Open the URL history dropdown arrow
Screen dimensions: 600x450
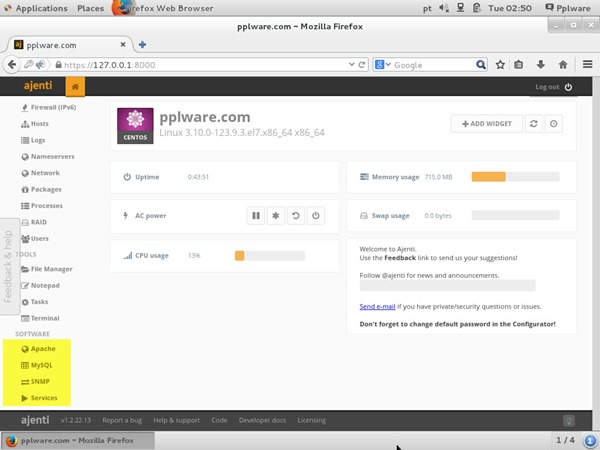click(351, 65)
